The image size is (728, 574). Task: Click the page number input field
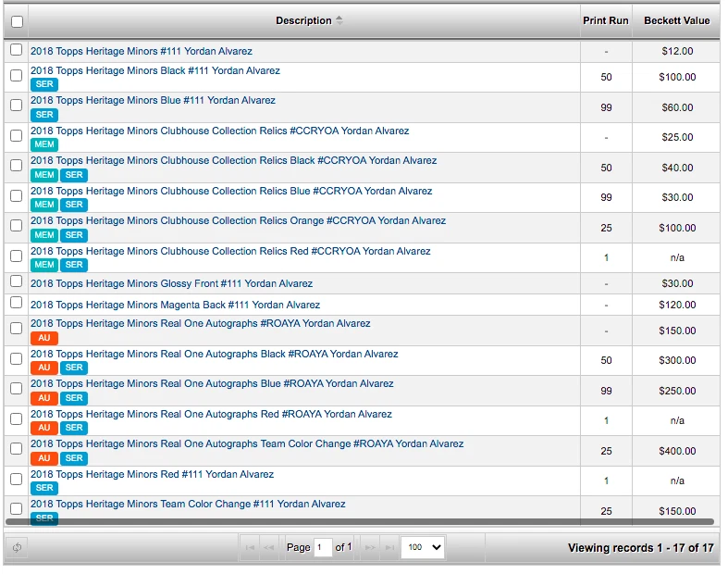(x=323, y=547)
